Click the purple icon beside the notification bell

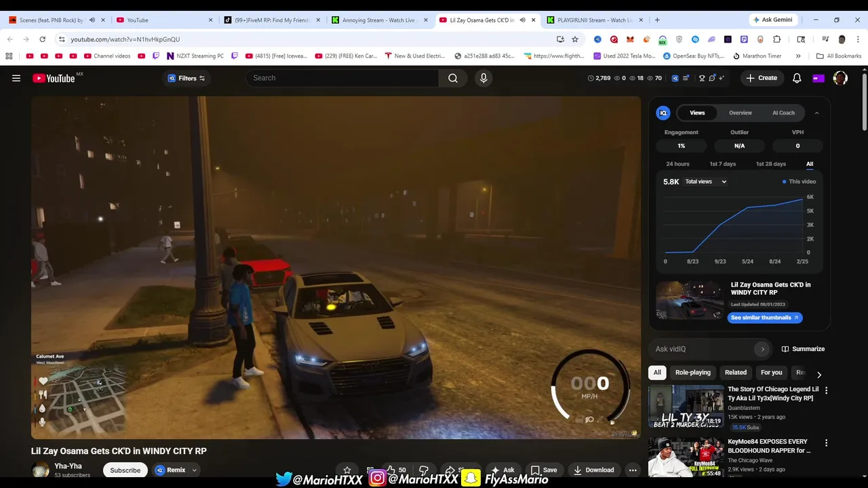pos(818,78)
